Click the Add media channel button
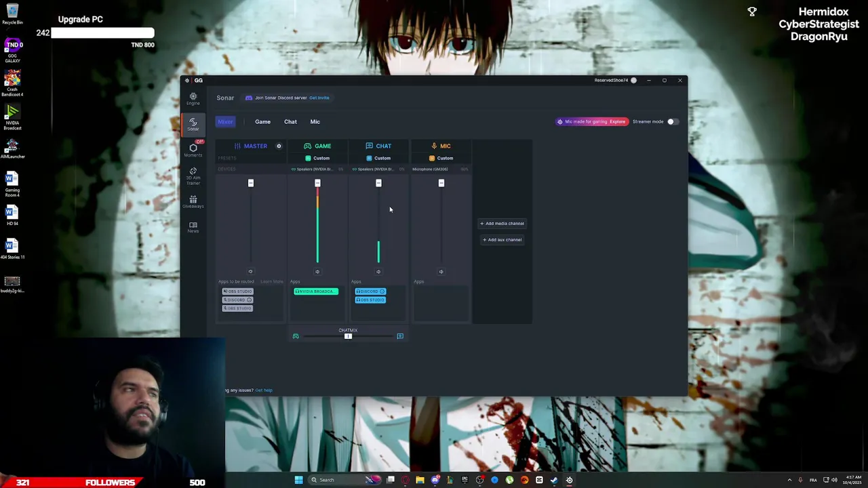 502,223
